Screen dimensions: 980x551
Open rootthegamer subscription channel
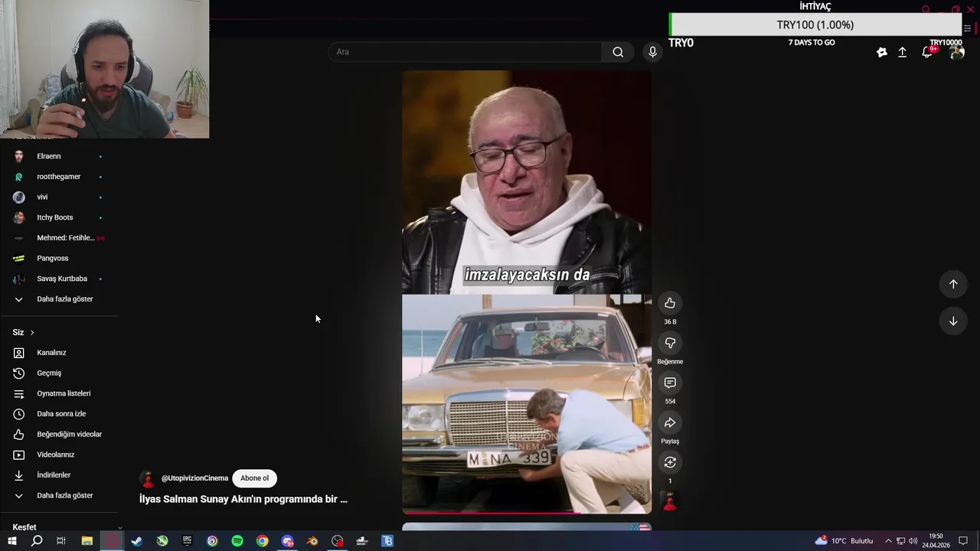(59, 177)
